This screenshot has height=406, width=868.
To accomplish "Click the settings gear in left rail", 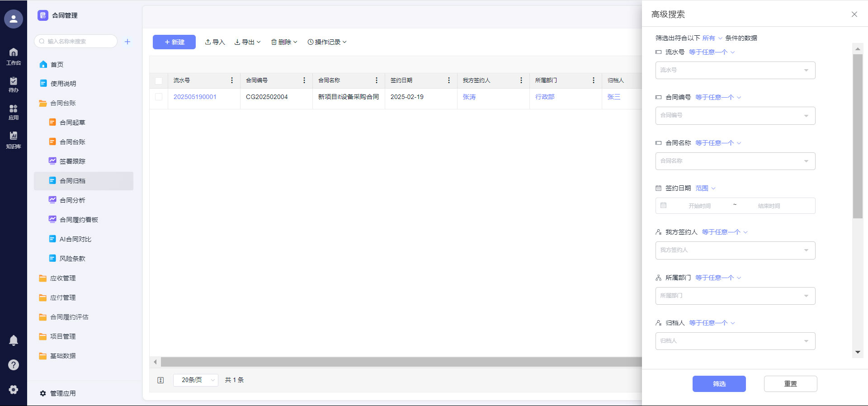I will point(14,390).
